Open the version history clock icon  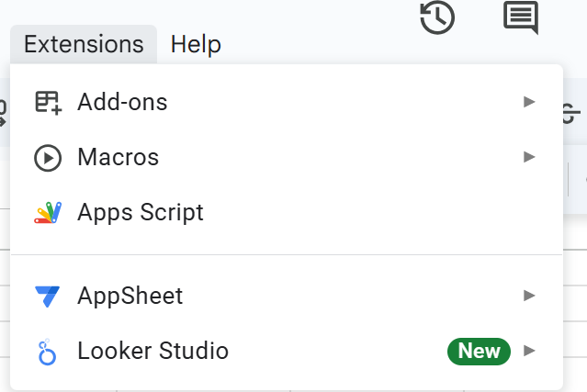point(438,18)
